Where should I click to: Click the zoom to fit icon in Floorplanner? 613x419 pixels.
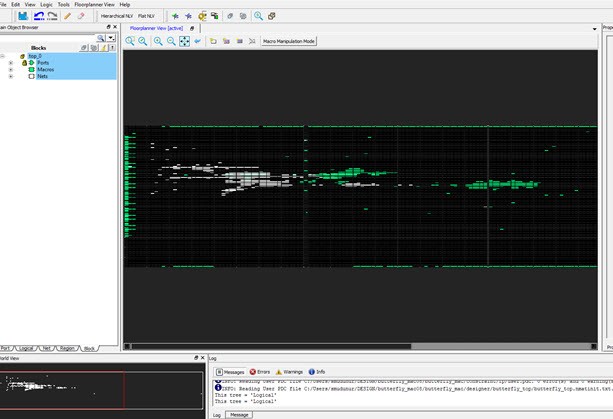(185, 41)
